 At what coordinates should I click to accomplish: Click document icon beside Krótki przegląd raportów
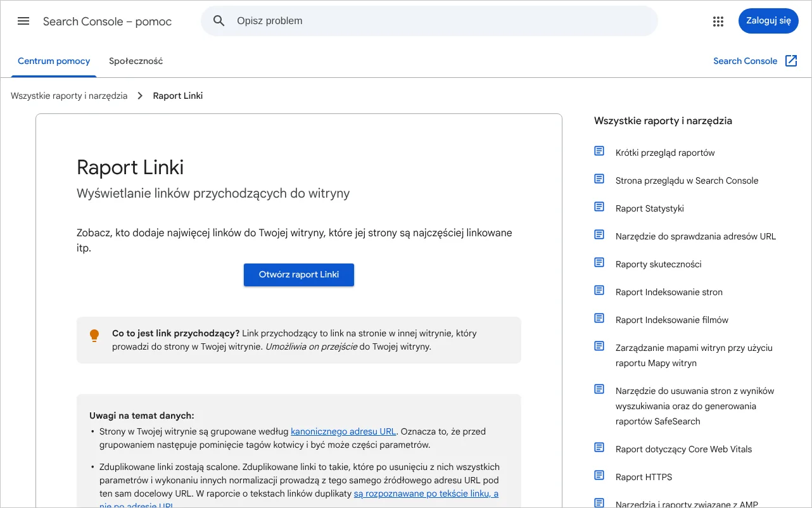click(599, 151)
